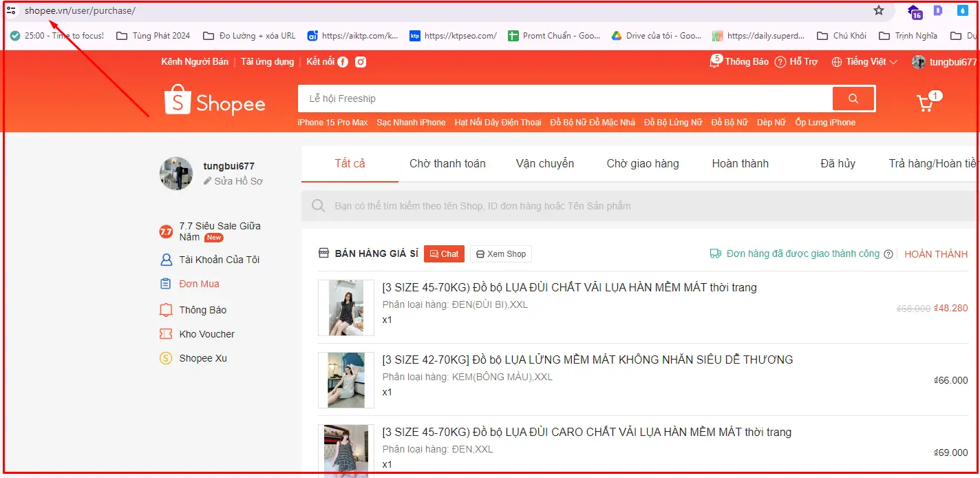Open the Promt Chuẩn Google Sheets bookmark
This screenshot has height=478, width=980.
click(554, 36)
